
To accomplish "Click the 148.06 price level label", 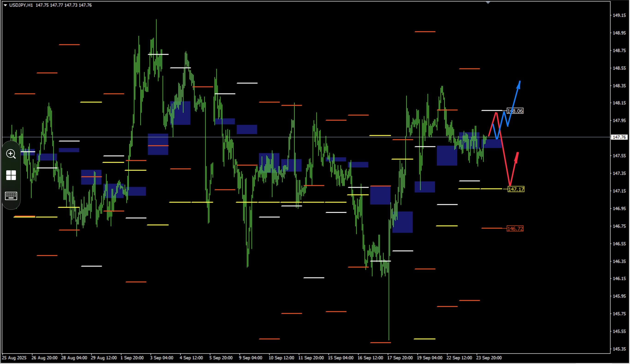I will click(515, 111).
